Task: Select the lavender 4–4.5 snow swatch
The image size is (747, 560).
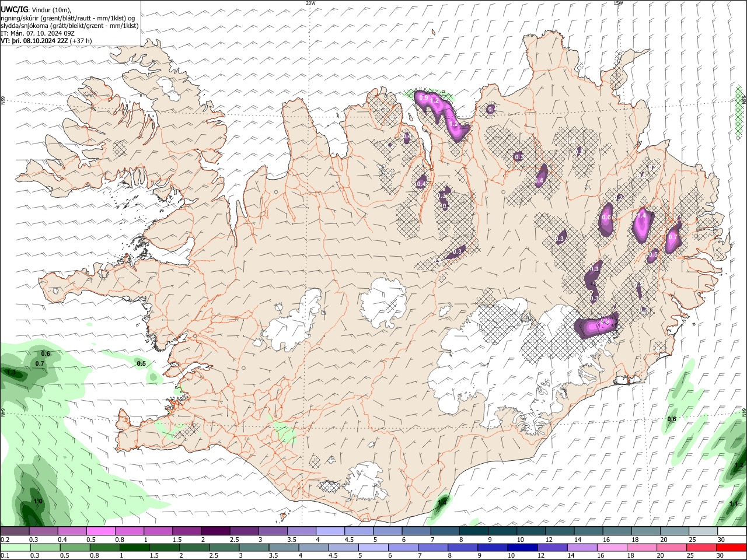Action: pos(330,531)
